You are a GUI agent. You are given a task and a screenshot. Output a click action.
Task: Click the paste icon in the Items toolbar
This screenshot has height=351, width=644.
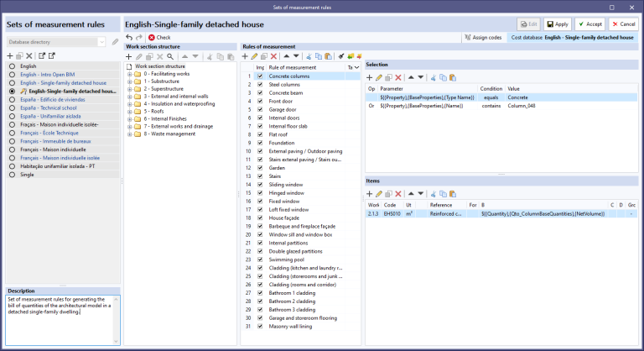[453, 194]
